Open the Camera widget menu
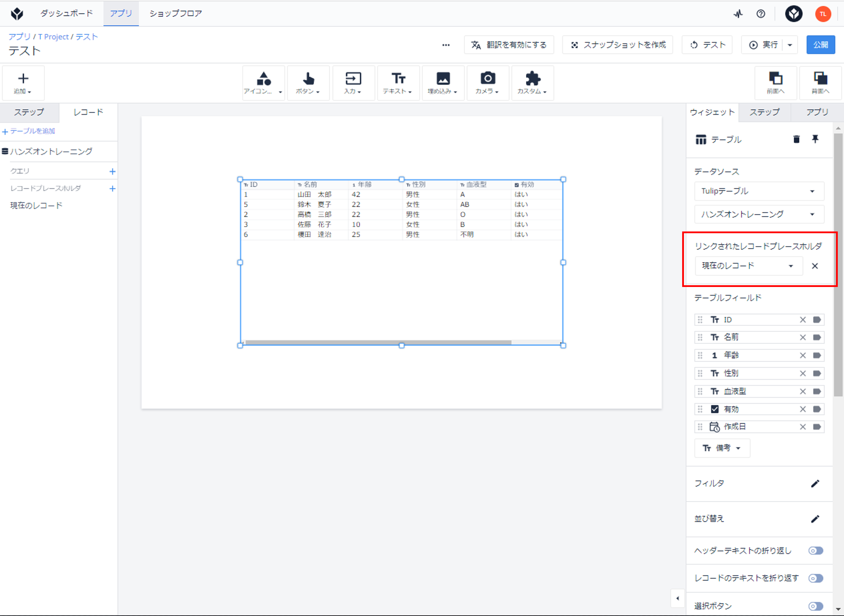Screen dimensions: 844x616 [x=487, y=83]
